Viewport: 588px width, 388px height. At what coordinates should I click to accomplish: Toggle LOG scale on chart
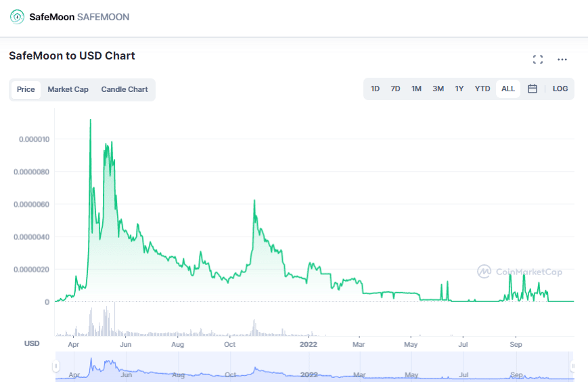point(560,89)
